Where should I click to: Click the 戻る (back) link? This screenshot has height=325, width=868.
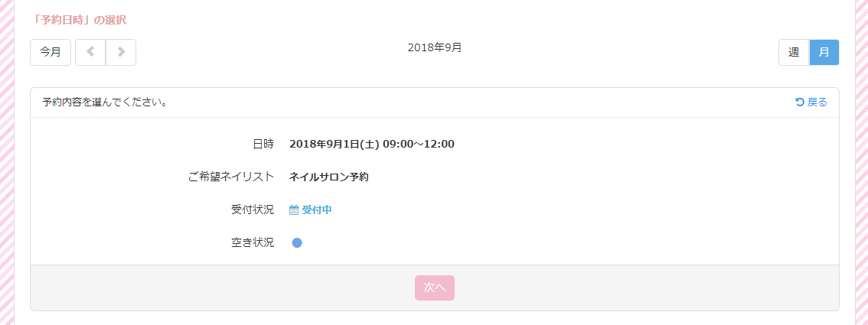(x=817, y=102)
